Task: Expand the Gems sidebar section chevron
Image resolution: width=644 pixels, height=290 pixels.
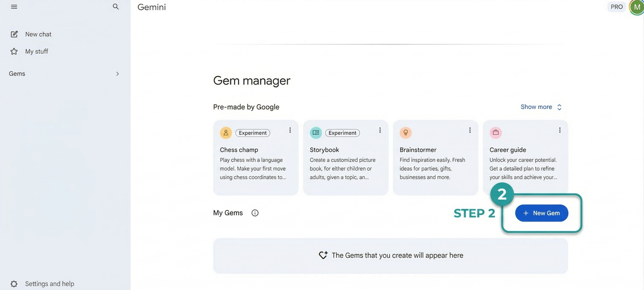Action: (x=117, y=74)
